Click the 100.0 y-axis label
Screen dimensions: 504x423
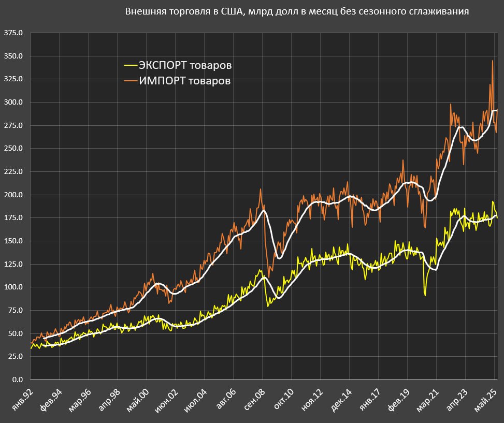pyautogui.click(x=12, y=287)
